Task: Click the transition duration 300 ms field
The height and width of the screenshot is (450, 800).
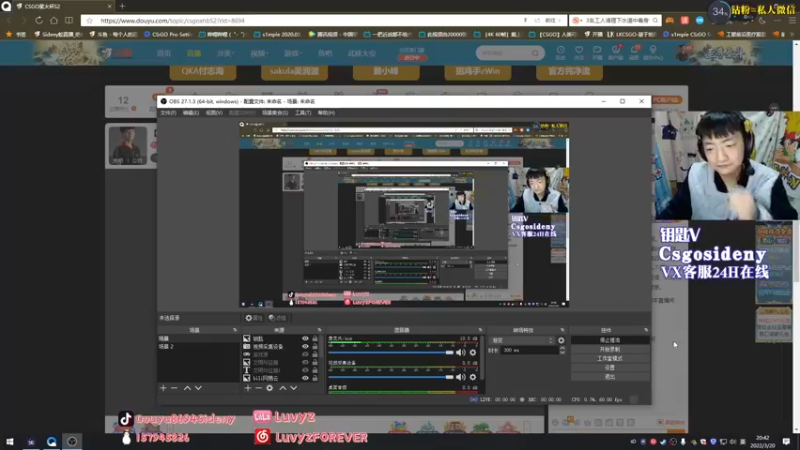Action: tap(530, 351)
